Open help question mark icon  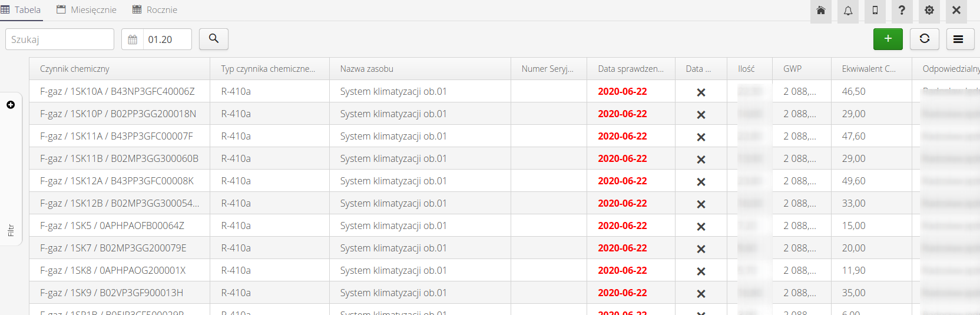click(x=902, y=11)
